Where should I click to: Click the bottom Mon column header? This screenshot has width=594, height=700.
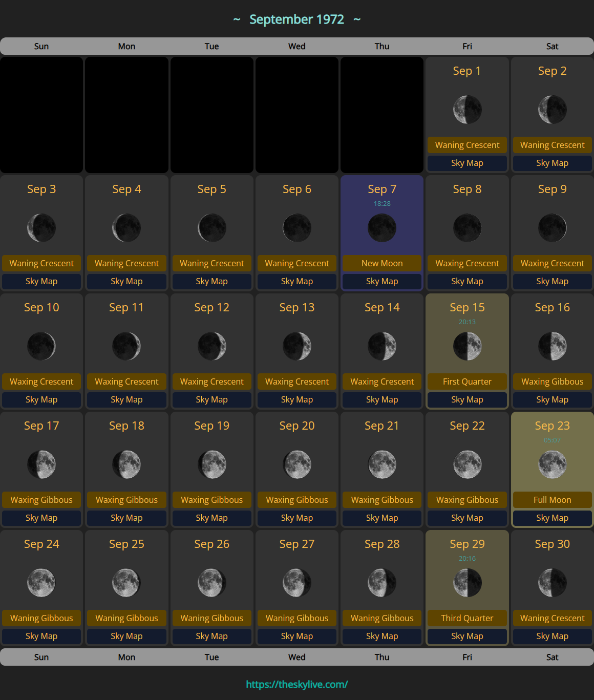126,657
